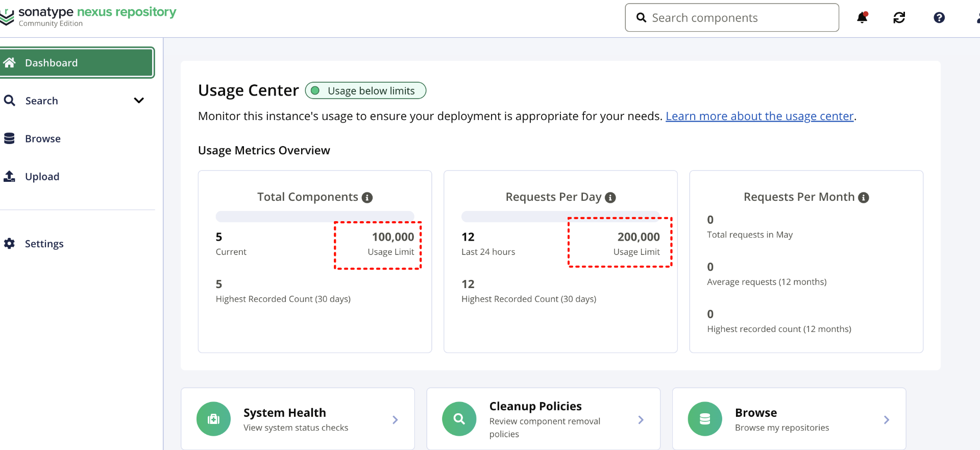Click the notifications bell icon
Image resolution: width=980 pixels, height=450 pixels.
tap(862, 17)
